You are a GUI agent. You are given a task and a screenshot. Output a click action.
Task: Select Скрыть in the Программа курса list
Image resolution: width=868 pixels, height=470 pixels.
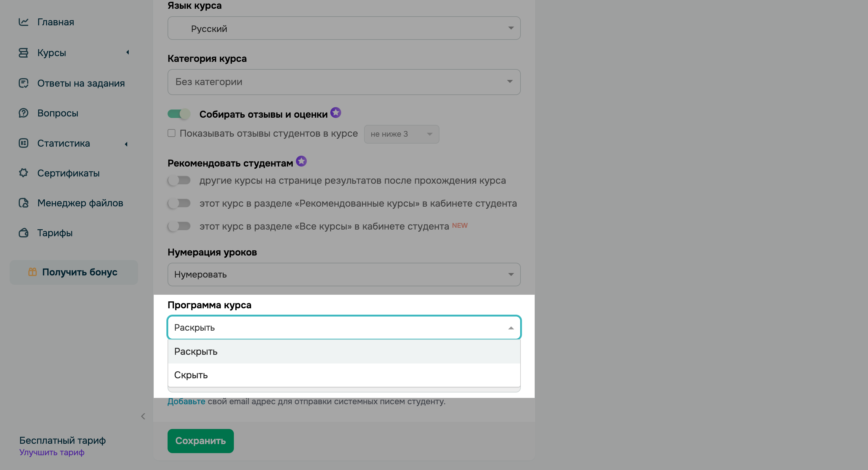pos(191,375)
